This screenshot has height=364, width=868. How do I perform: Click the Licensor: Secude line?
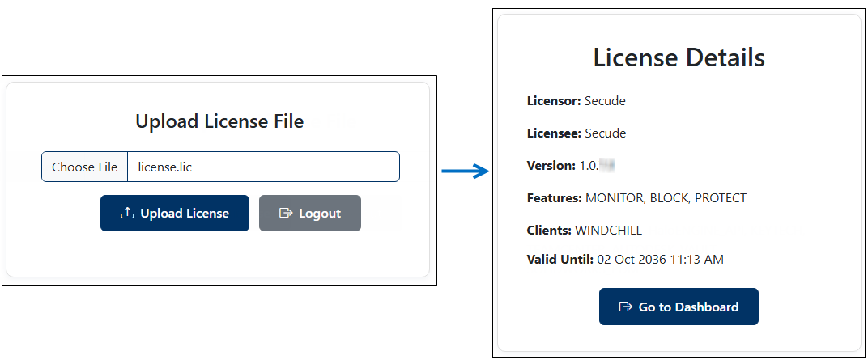pyautogui.click(x=577, y=101)
